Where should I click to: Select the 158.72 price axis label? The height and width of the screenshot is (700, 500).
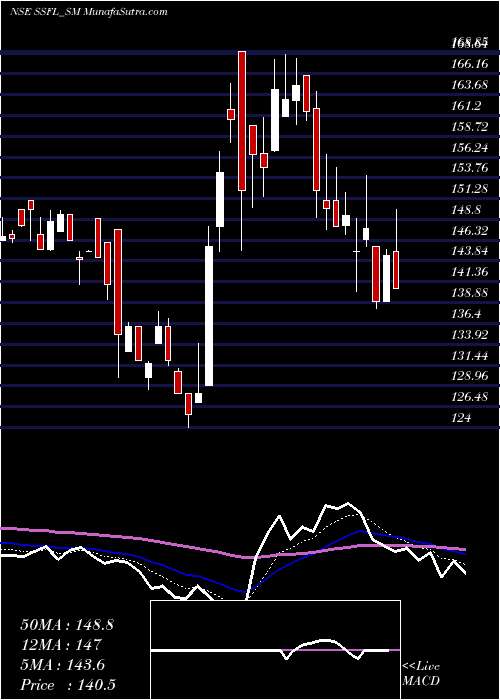point(469,127)
